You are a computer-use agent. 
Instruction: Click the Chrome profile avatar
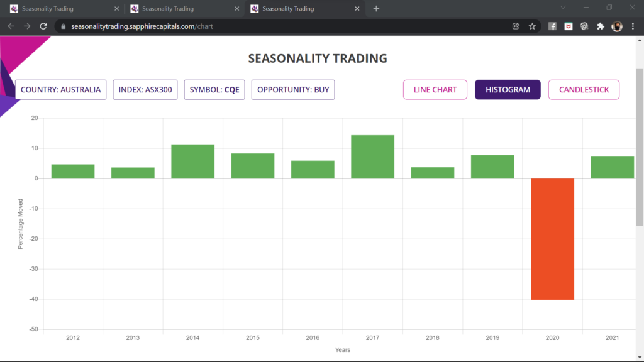[617, 26]
